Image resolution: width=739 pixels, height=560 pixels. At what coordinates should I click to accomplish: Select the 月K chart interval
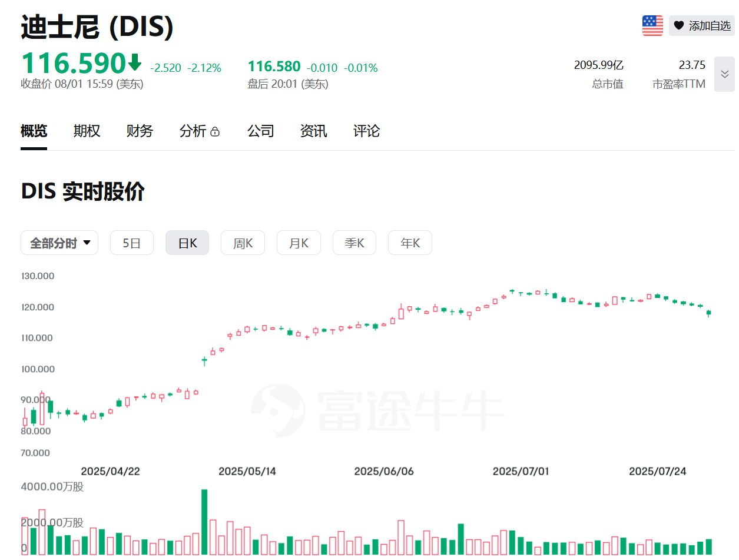tap(299, 243)
